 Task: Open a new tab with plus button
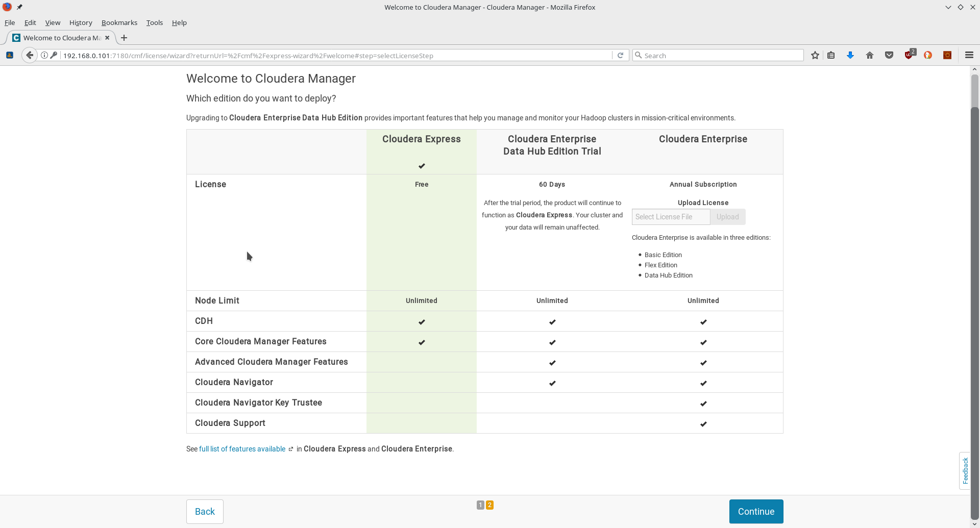[x=124, y=38]
